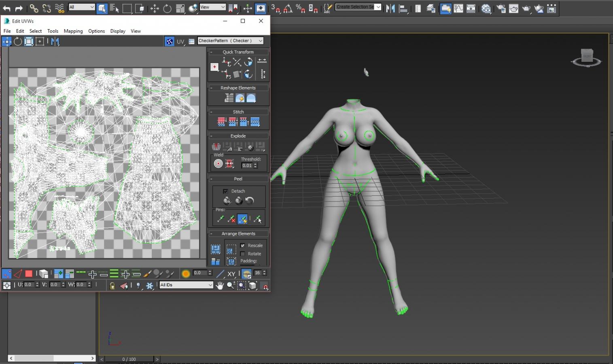The height and width of the screenshot is (364, 613).
Task: Click the Weld Threshold value field
Action: (x=247, y=166)
